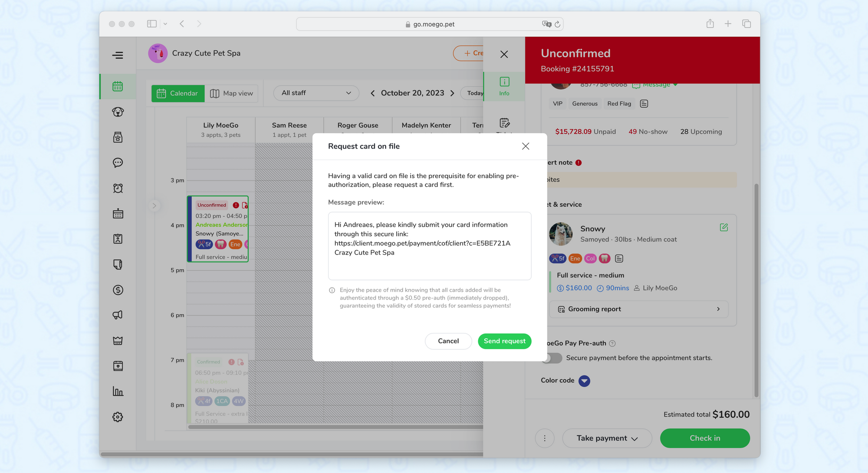Click the reports bar chart icon
The image size is (868, 473).
[118, 391]
